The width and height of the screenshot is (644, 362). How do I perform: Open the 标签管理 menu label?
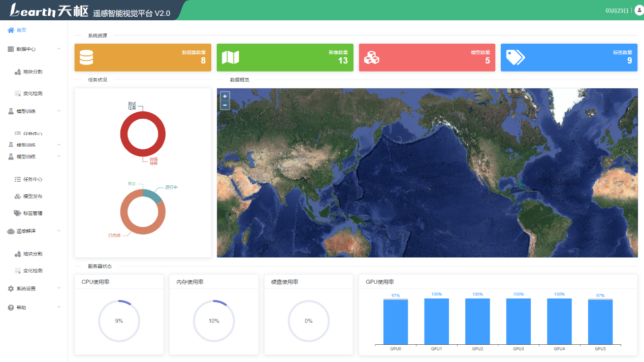click(33, 213)
